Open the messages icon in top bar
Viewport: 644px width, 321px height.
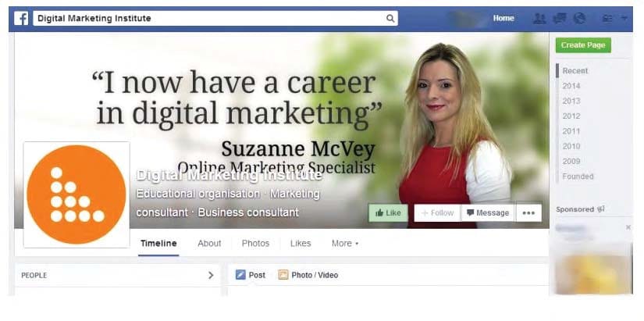pyautogui.click(x=560, y=18)
